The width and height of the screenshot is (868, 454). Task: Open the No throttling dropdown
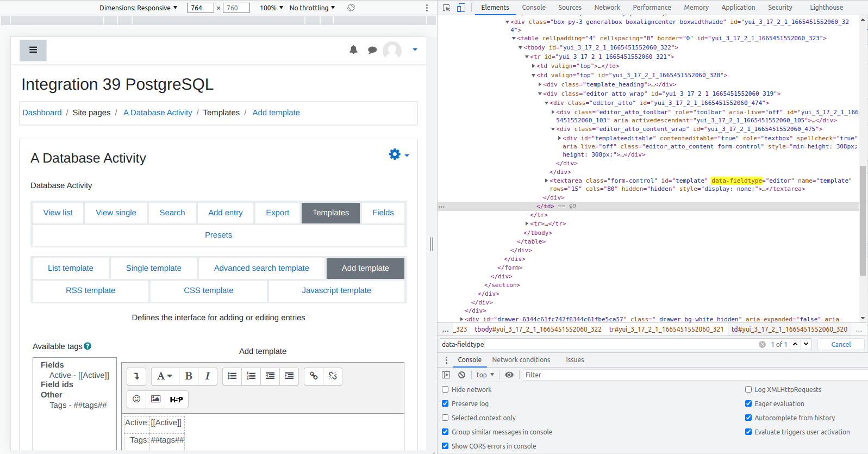coord(312,8)
